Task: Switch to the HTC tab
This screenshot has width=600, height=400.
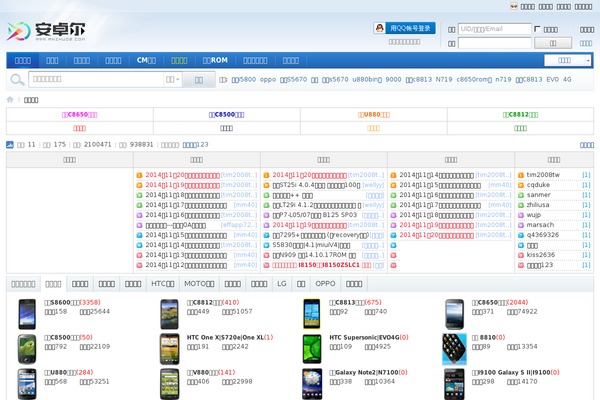Action: pyautogui.click(x=163, y=284)
